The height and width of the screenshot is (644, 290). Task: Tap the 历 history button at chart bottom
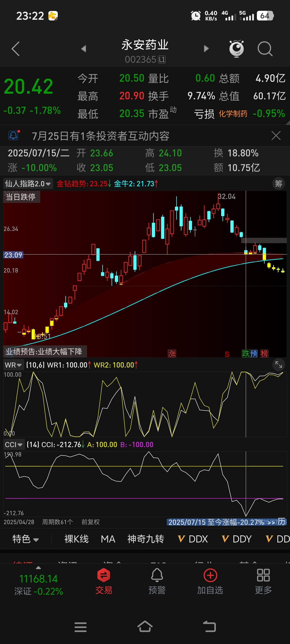pos(281,522)
